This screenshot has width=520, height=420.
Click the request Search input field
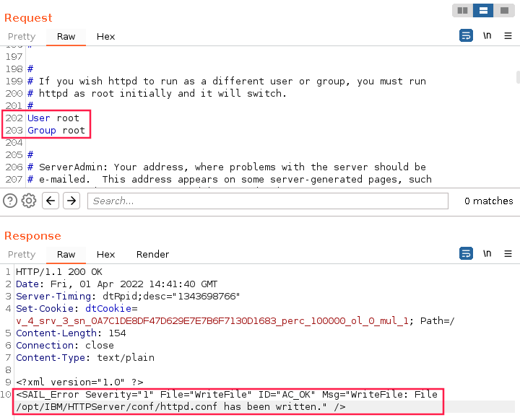267,201
